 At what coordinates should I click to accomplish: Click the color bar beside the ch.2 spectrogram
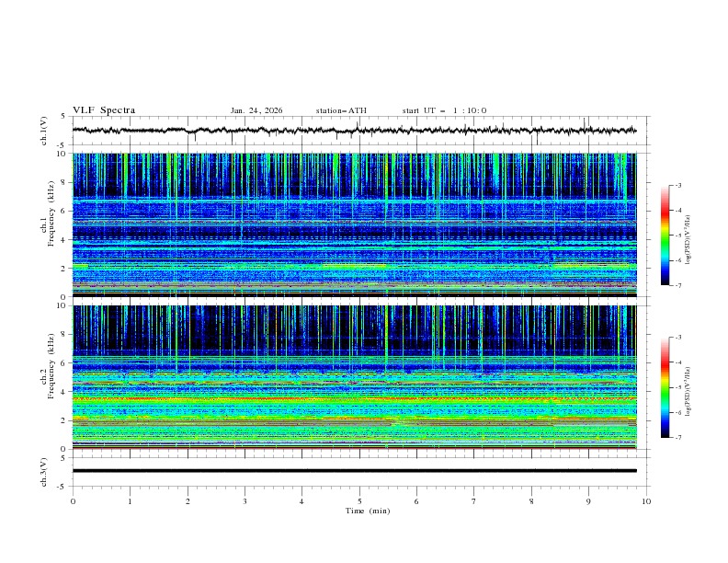tap(665, 387)
